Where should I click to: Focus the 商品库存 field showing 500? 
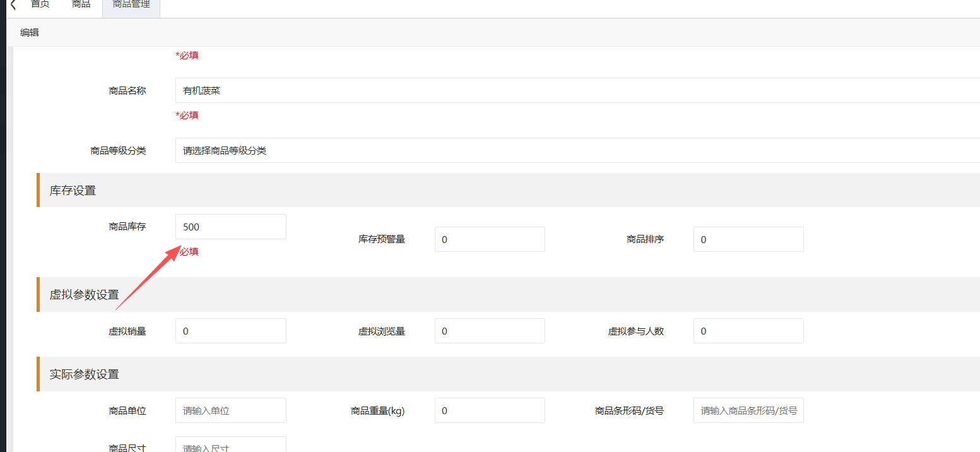coord(230,227)
